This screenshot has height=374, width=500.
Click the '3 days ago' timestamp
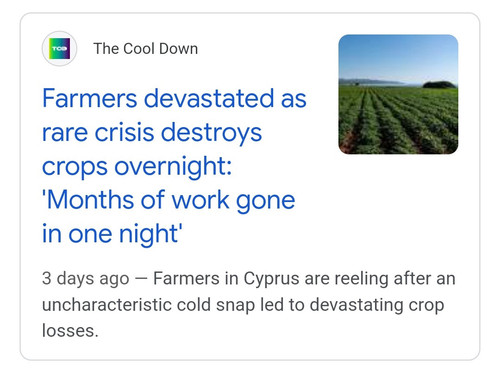pyautogui.click(x=86, y=279)
